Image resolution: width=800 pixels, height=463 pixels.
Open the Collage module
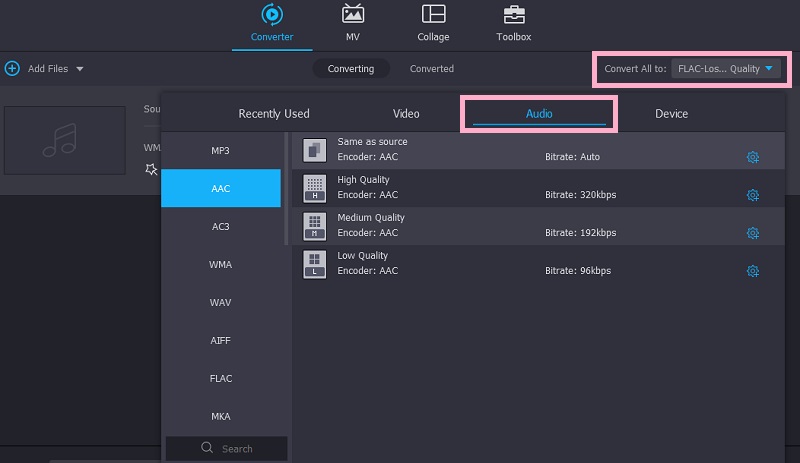433,15
